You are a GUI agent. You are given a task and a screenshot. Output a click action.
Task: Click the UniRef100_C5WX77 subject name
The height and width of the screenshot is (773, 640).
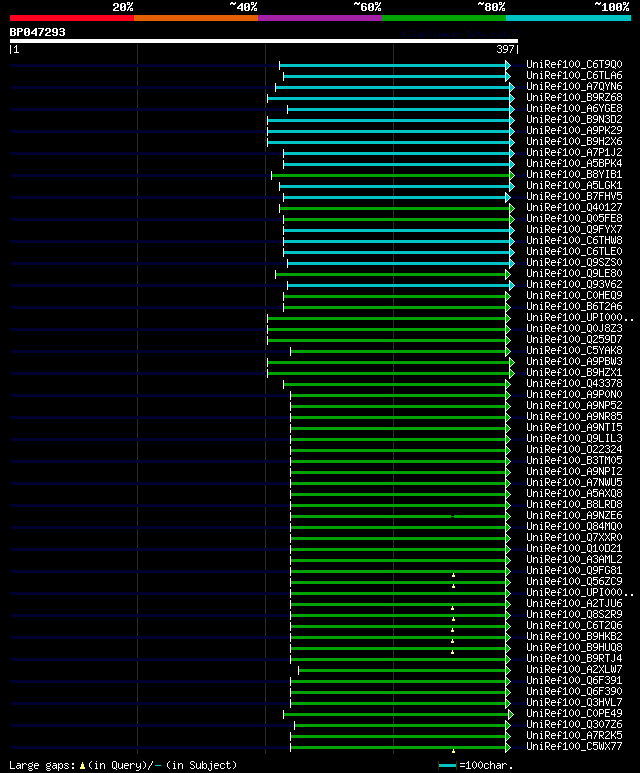574,747
